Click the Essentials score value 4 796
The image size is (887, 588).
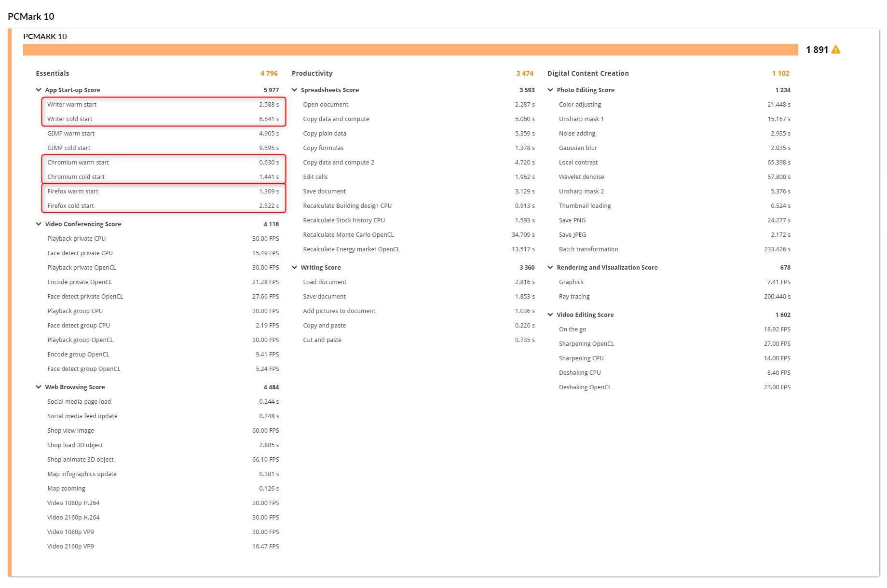tap(269, 73)
